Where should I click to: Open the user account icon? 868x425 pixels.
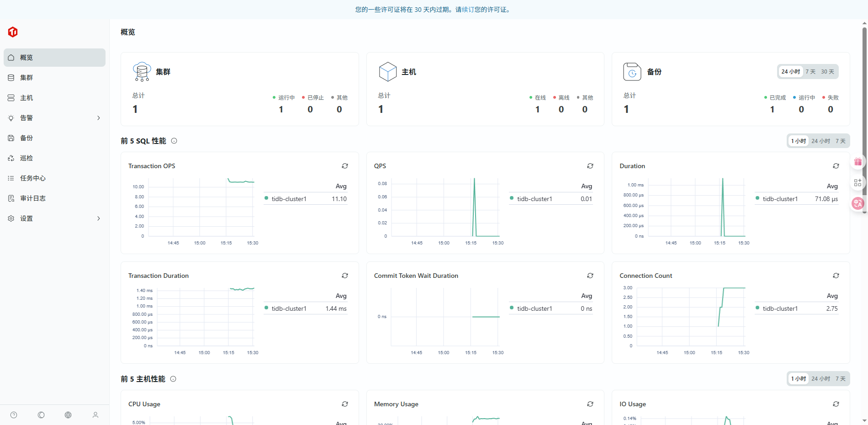95,415
